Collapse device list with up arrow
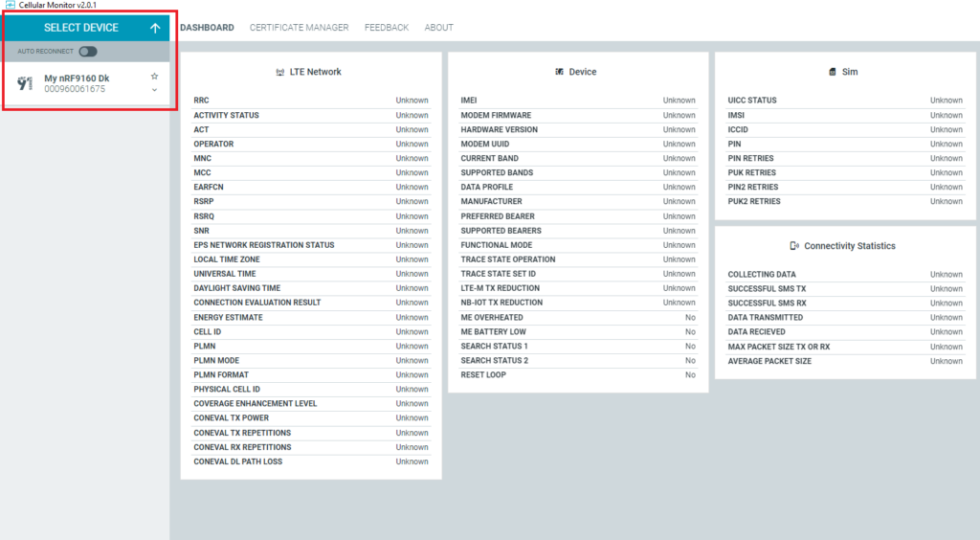Image resolution: width=980 pixels, height=540 pixels. 155,28
